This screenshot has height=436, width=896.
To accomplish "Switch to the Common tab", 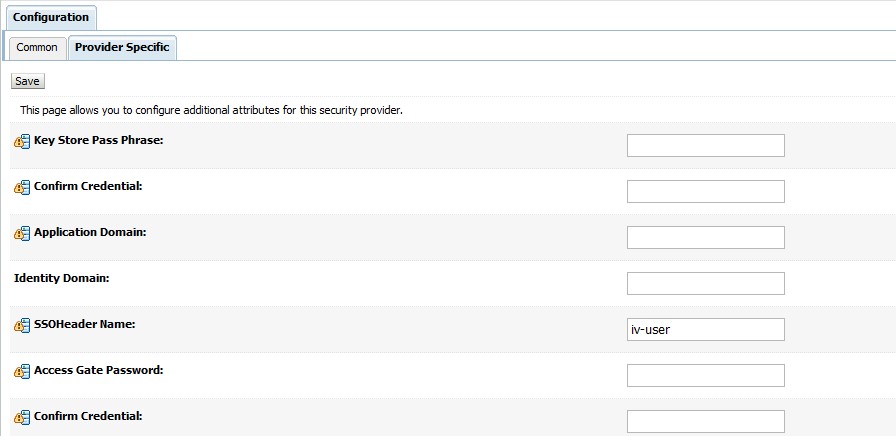I will (x=37, y=47).
